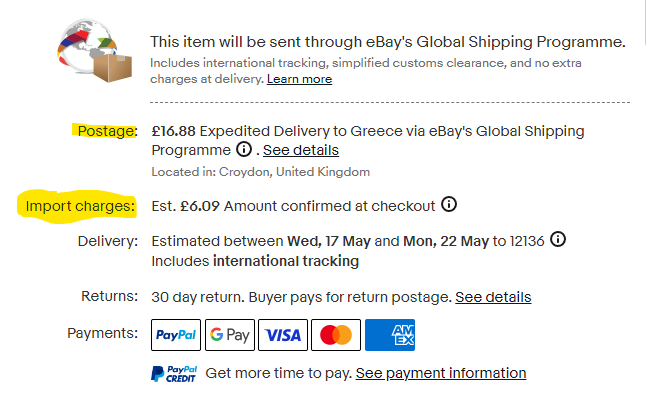Click the American Express icon

click(390, 335)
